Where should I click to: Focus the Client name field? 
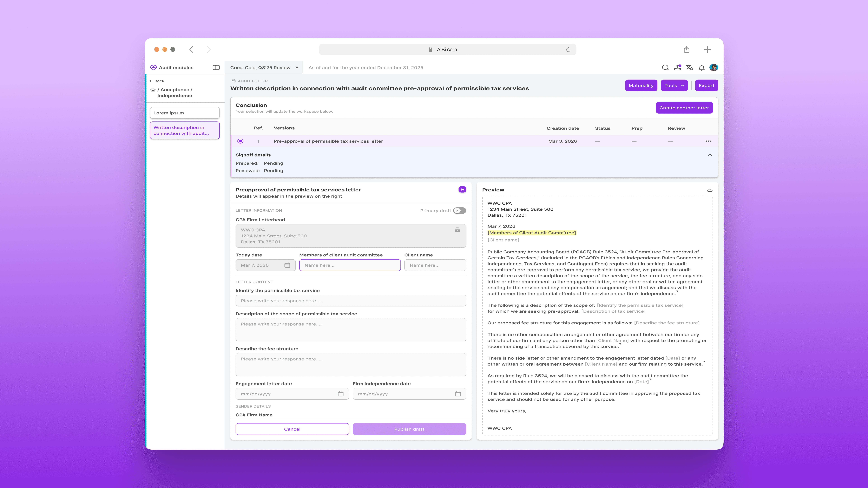435,265
